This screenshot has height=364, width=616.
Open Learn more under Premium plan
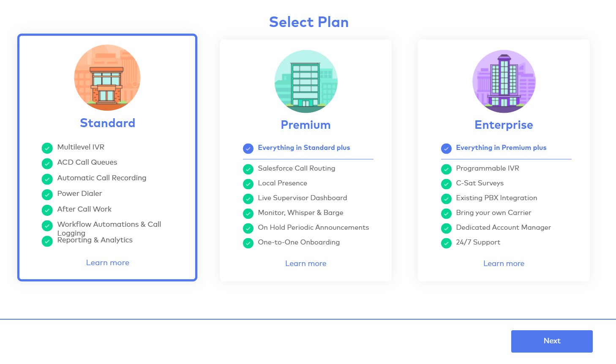tap(306, 263)
